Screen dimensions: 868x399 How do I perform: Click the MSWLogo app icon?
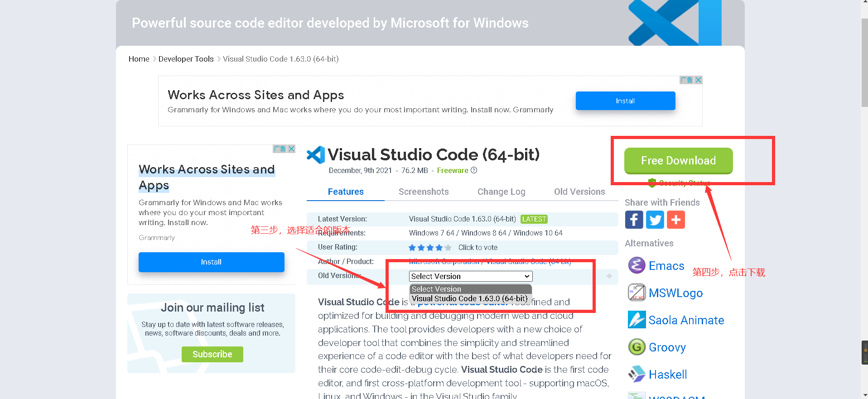[x=637, y=293]
